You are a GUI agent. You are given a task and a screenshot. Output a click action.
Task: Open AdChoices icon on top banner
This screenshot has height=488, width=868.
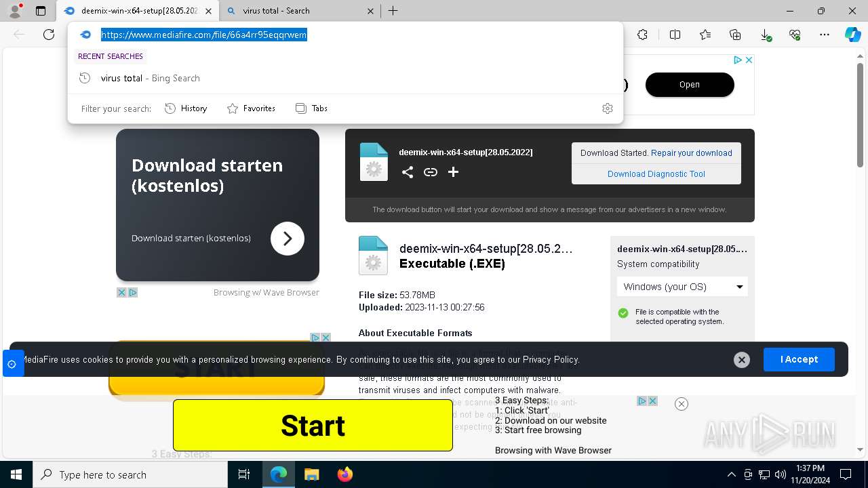coord(738,60)
